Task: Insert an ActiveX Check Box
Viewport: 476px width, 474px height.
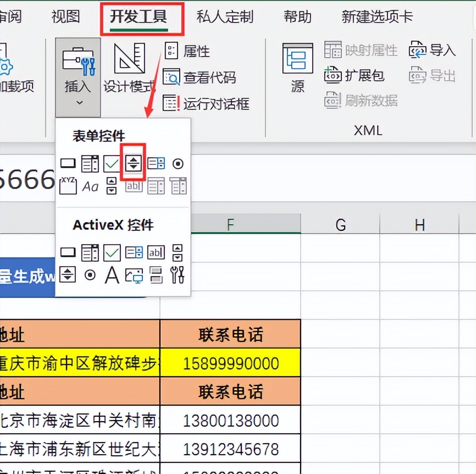Action: click(x=112, y=252)
